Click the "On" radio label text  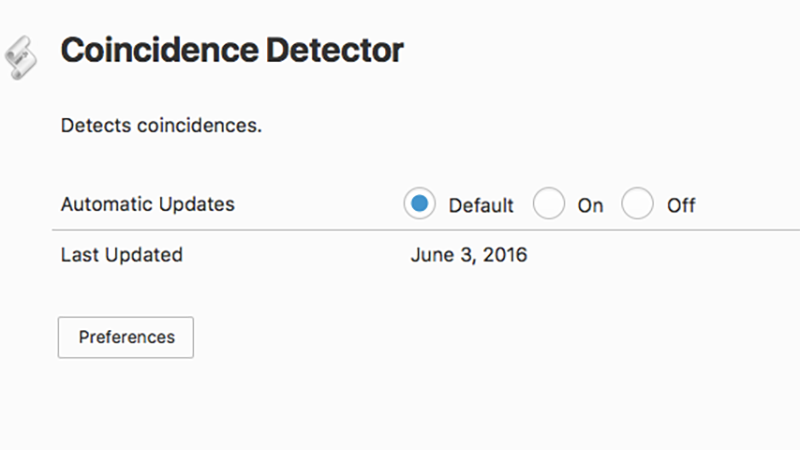pos(590,206)
